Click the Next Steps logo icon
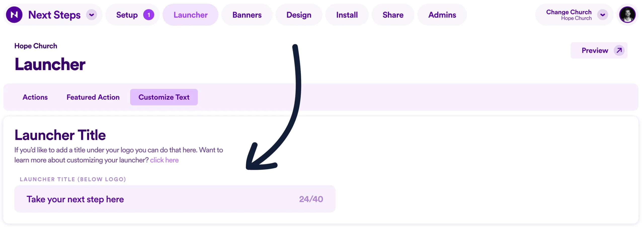The width and height of the screenshot is (644, 230). pos(14,15)
